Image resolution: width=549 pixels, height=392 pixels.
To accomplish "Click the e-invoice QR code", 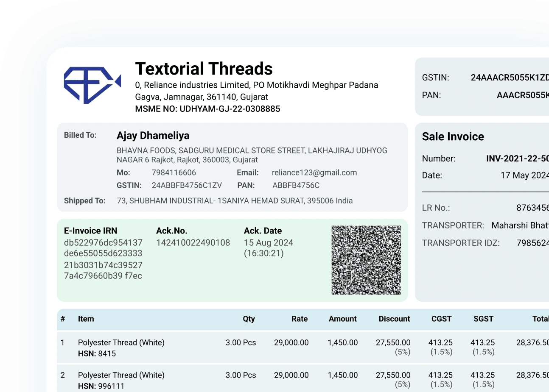I will (366, 260).
